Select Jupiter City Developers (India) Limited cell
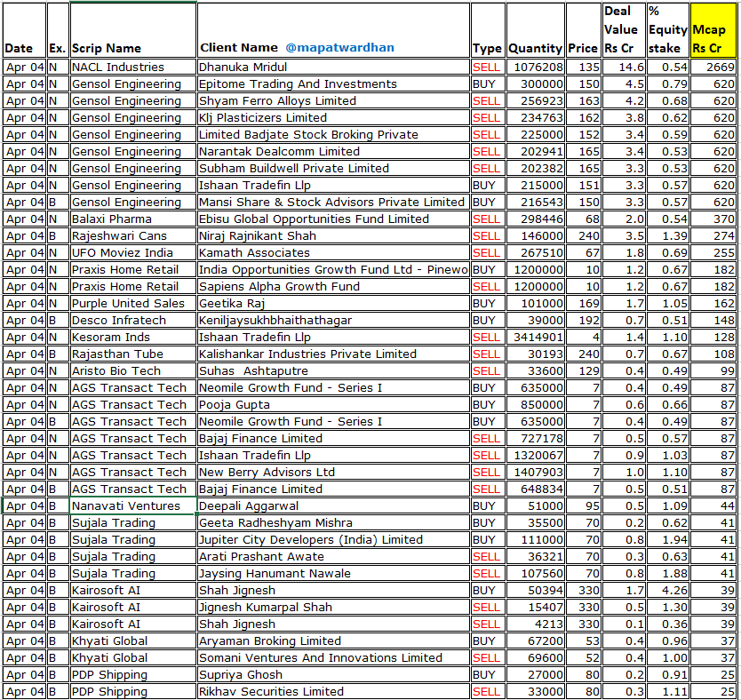The height and width of the screenshot is (700, 741). pyautogui.click(x=333, y=540)
